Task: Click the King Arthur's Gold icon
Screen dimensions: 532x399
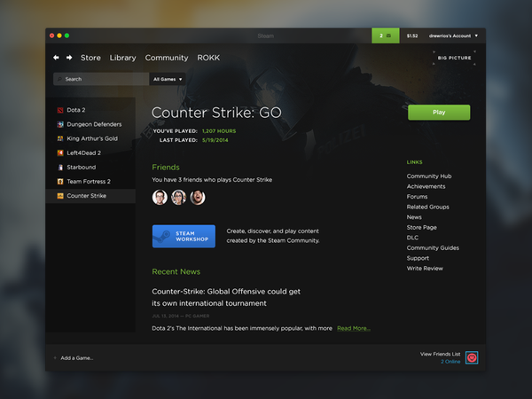Action: [x=60, y=138]
